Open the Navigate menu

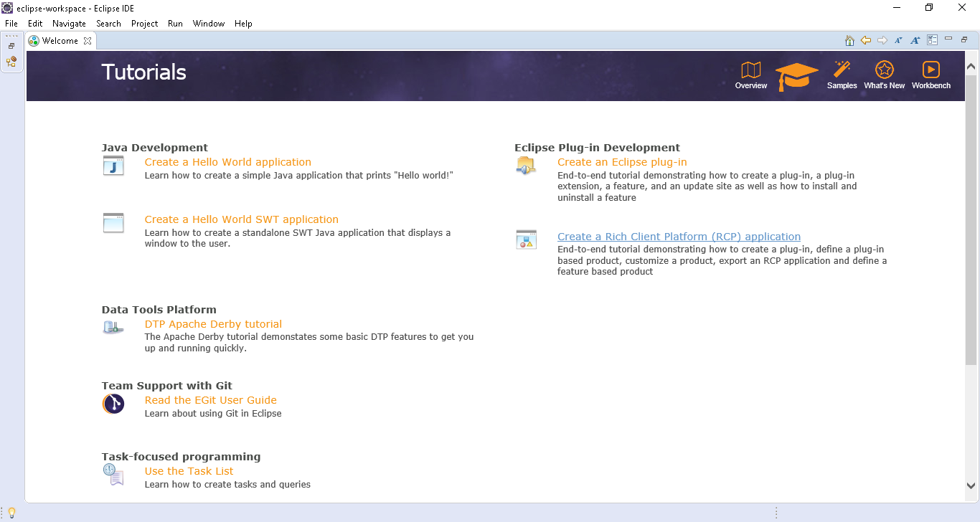[x=69, y=24]
